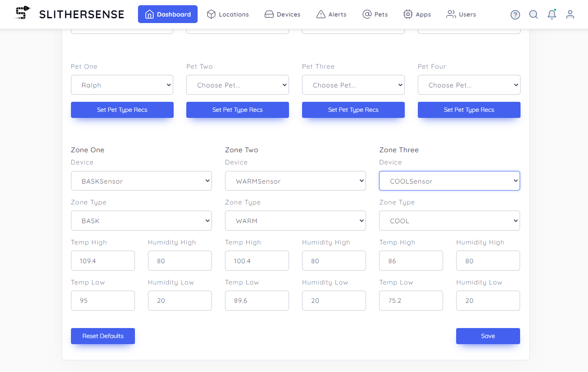Image resolution: width=588 pixels, height=372 pixels.
Task: Click the Zone Three heading text
Action: [x=399, y=150]
